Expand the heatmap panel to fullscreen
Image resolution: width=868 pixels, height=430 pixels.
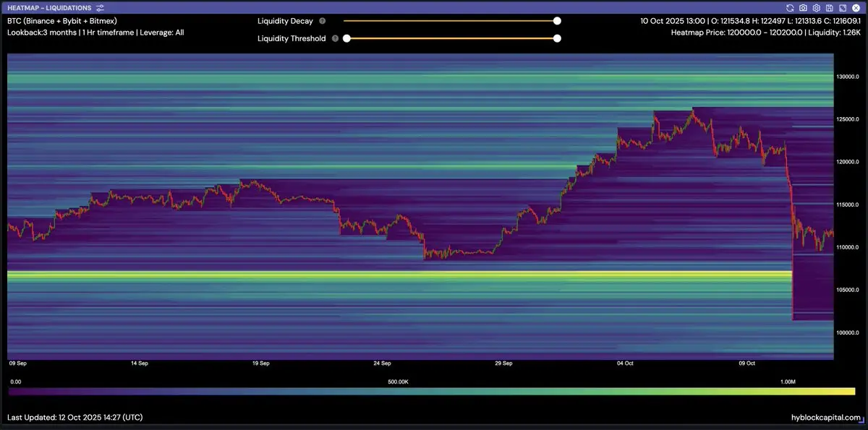click(842, 7)
